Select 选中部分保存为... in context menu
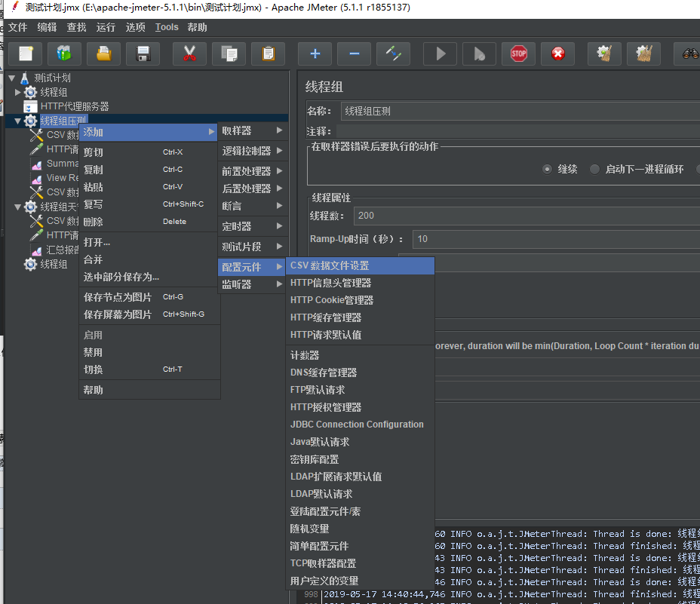The image size is (700, 604). click(x=149, y=277)
